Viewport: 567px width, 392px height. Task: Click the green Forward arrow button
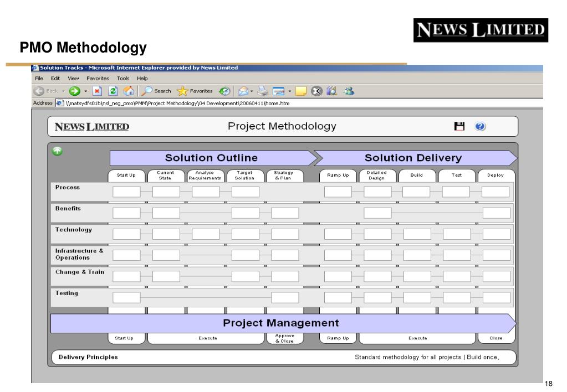[74, 91]
